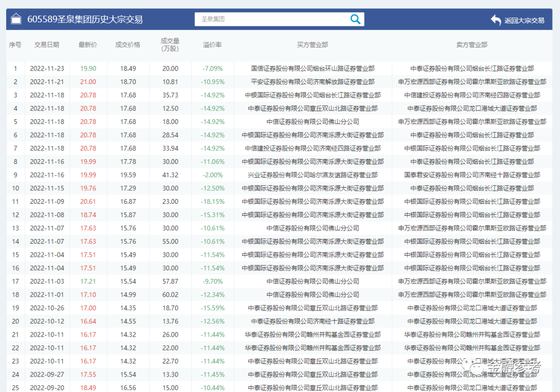
Task: Click premium rate -11.06%
Action: pos(213,161)
